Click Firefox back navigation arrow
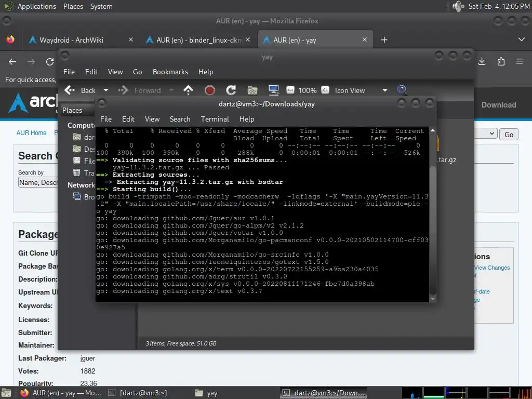The image size is (532, 399). click(12, 62)
